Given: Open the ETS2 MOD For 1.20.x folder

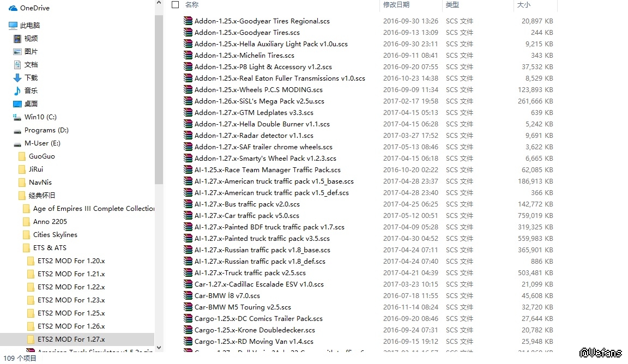Looking at the screenshot, I should 71,261.
